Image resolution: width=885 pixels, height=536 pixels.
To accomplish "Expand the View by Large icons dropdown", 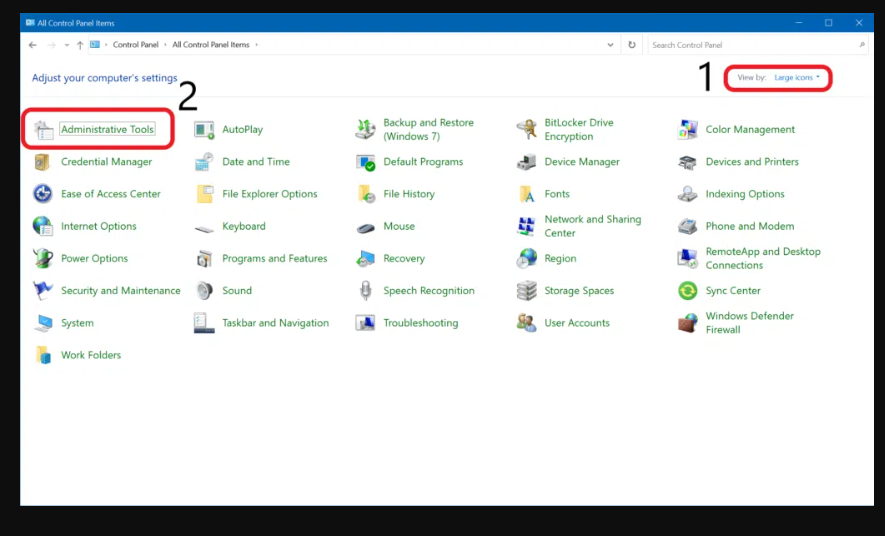I will [797, 77].
